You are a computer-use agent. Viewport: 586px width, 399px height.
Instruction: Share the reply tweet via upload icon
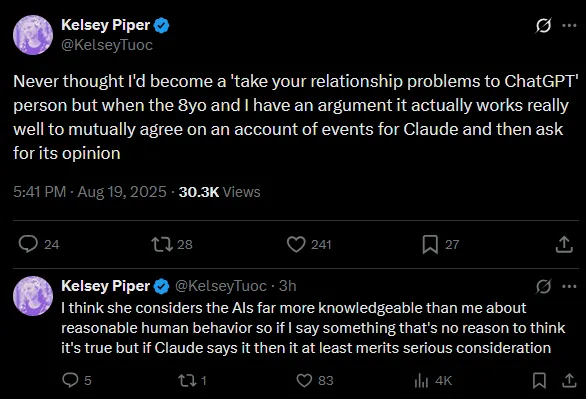coord(569,380)
